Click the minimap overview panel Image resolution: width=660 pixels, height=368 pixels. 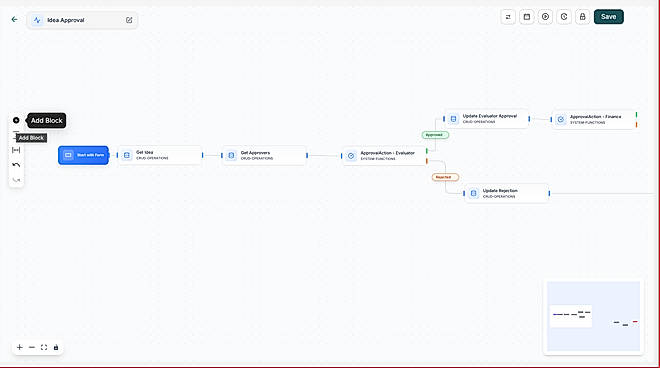[x=593, y=317]
